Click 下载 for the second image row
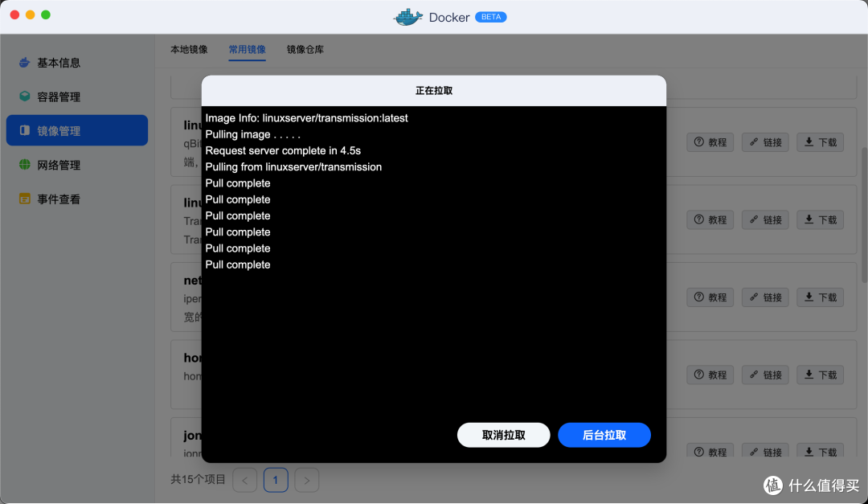 (x=820, y=220)
